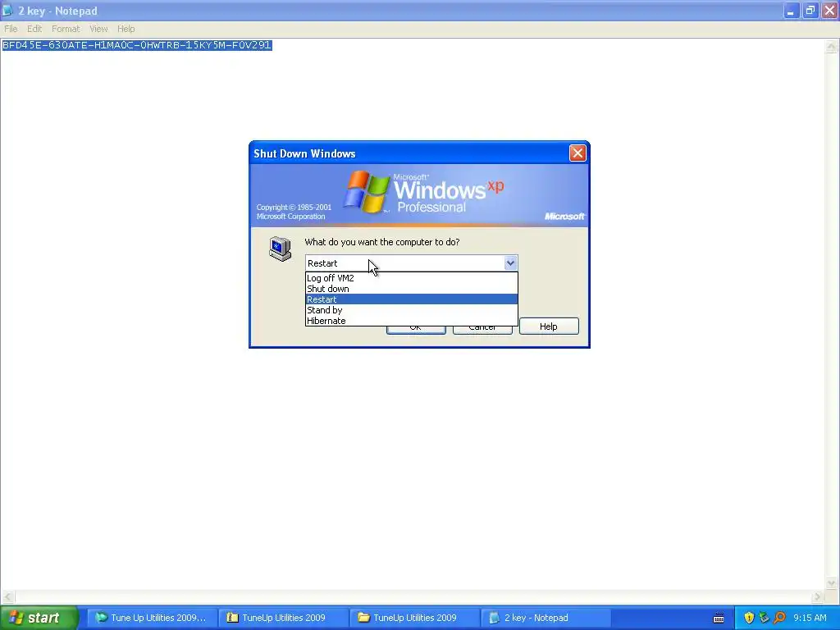Image resolution: width=840 pixels, height=630 pixels.
Task: Choose Shut down in the dropdown list
Action: [x=412, y=289]
